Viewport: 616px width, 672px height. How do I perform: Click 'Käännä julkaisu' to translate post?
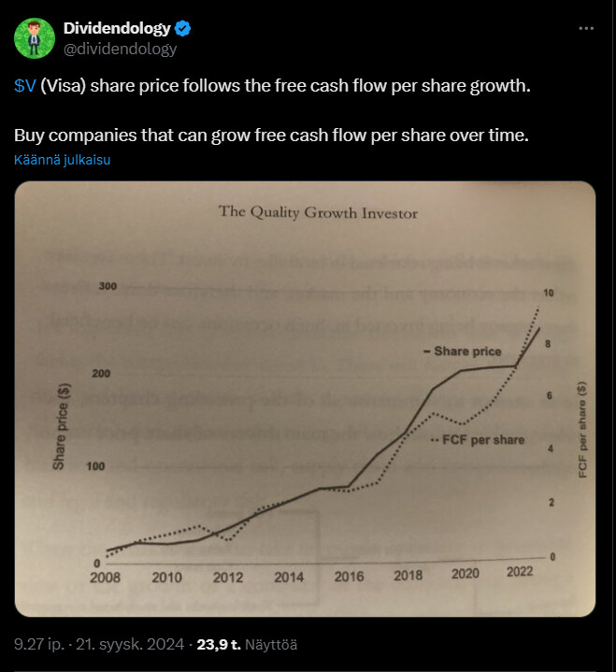click(63, 160)
